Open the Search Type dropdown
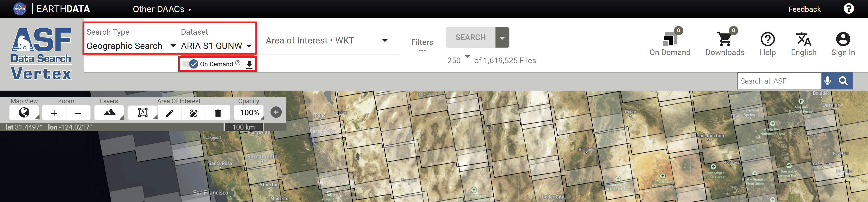 [131, 46]
